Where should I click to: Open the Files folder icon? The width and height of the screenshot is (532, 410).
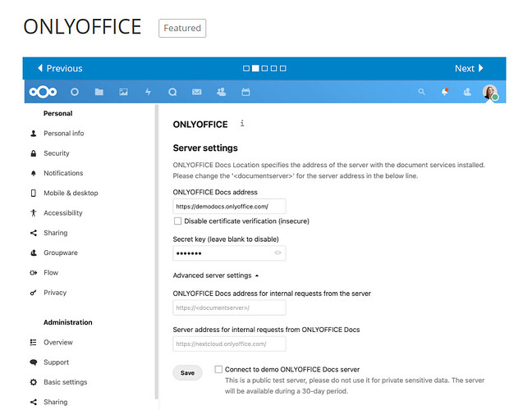tap(99, 92)
